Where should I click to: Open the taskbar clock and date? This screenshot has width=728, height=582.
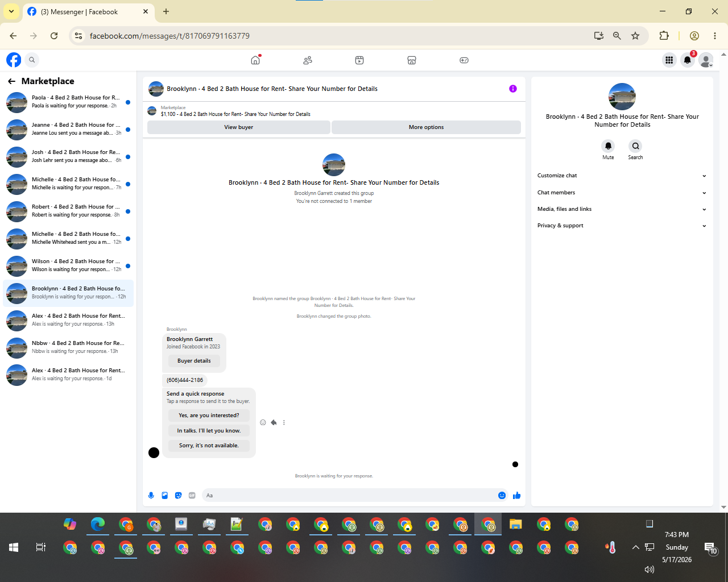(677, 547)
